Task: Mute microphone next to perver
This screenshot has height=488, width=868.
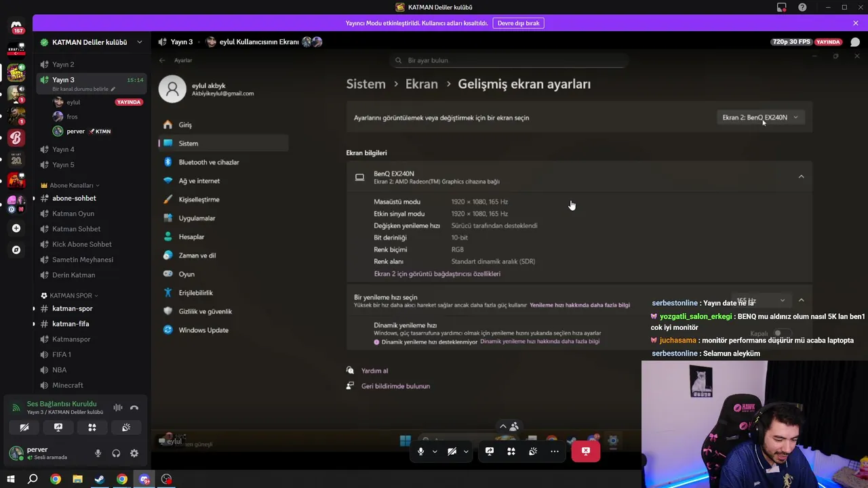Action: (x=98, y=453)
